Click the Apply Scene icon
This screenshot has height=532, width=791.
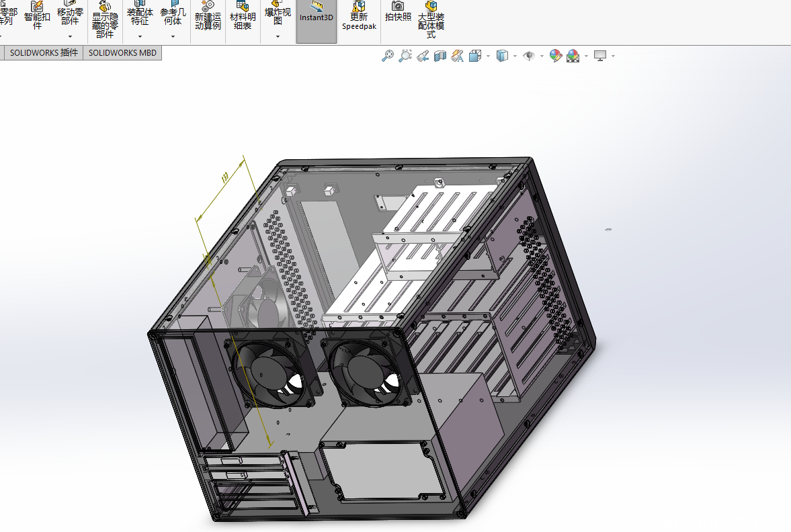point(573,56)
